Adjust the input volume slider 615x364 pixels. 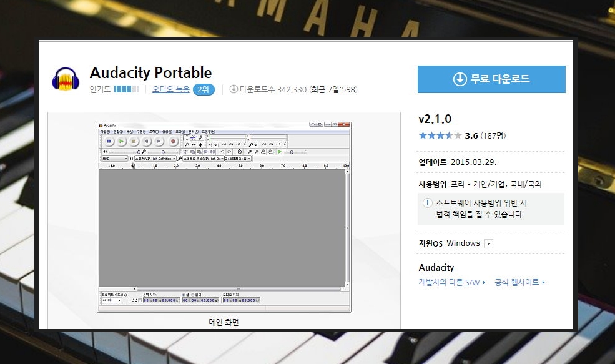click(162, 152)
